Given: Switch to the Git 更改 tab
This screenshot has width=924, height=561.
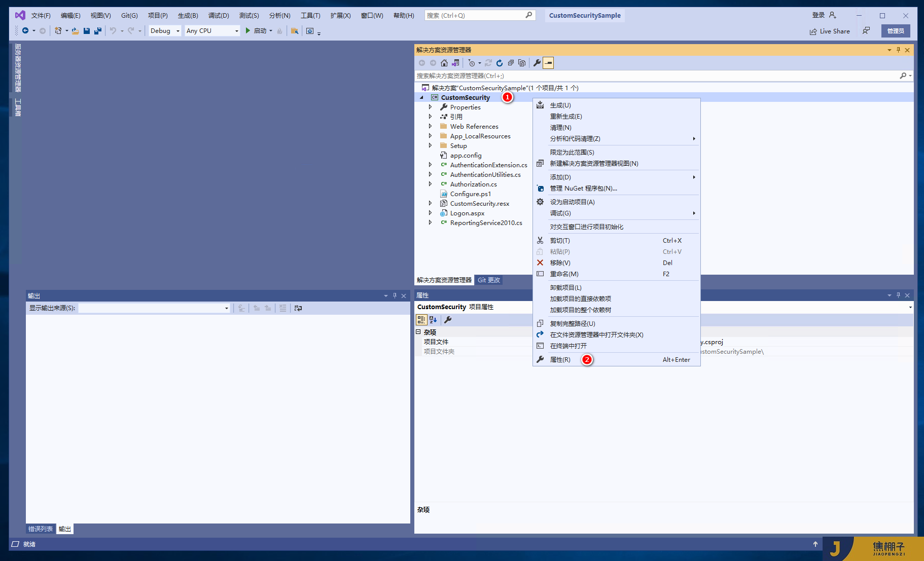Looking at the screenshot, I should (x=489, y=280).
